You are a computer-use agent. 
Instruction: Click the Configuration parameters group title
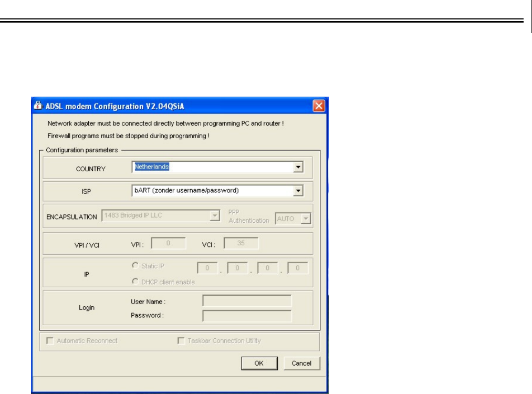click(82, 150)
